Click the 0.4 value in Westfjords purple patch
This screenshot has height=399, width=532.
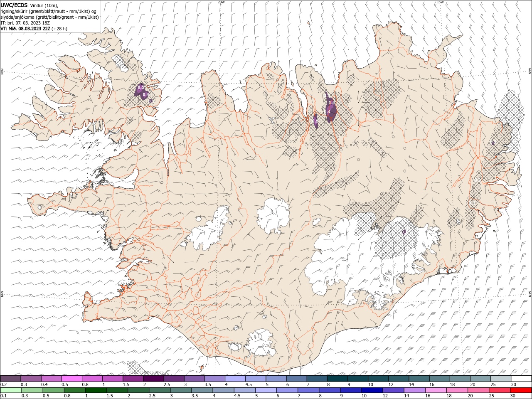[x=145, y=94]
